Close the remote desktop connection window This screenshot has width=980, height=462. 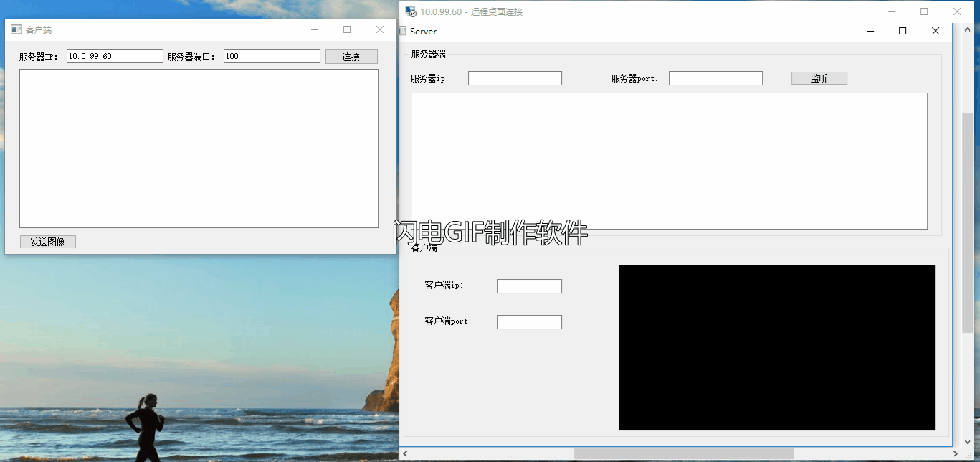[x=957, y=11]
